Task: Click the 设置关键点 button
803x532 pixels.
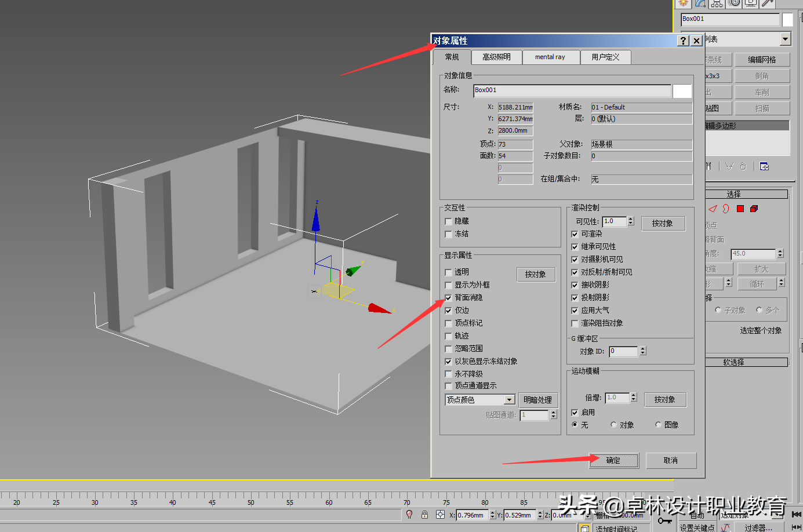Action: pos(697,528)
